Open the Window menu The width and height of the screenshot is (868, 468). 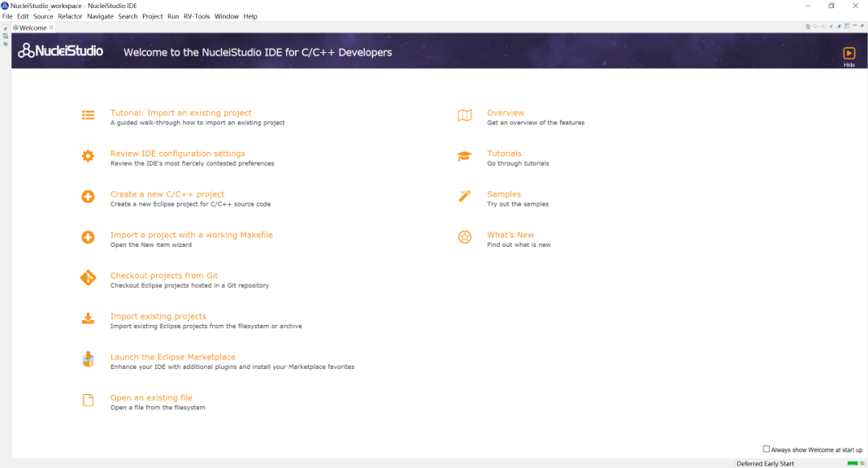227,17
